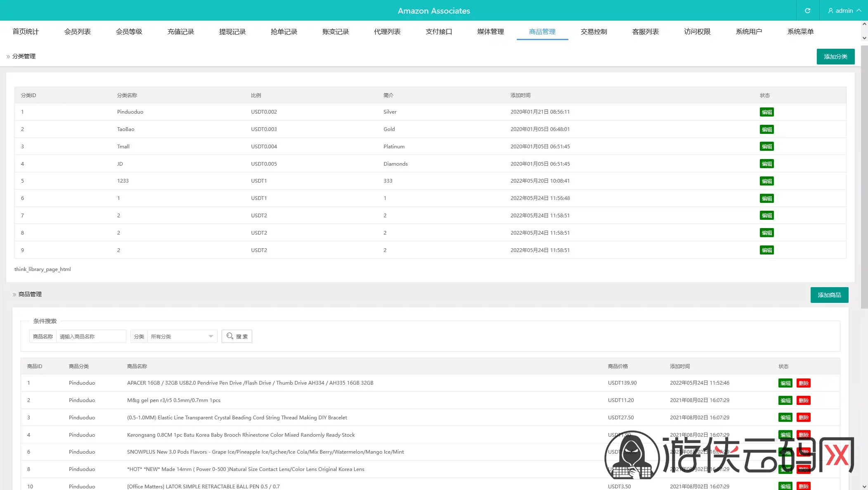
Task: Open the 交易控制 tab
Action: pyautogui.click(x=594, y=32)
